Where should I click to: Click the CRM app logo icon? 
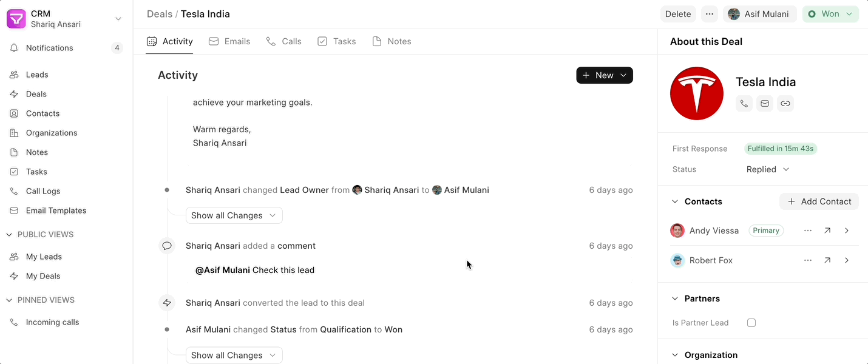16,19
